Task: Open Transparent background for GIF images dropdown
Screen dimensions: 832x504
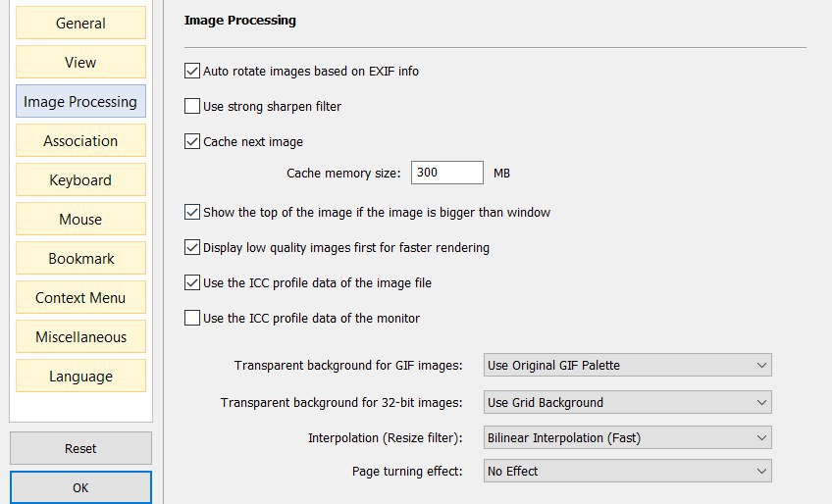Action: (627, 365)
